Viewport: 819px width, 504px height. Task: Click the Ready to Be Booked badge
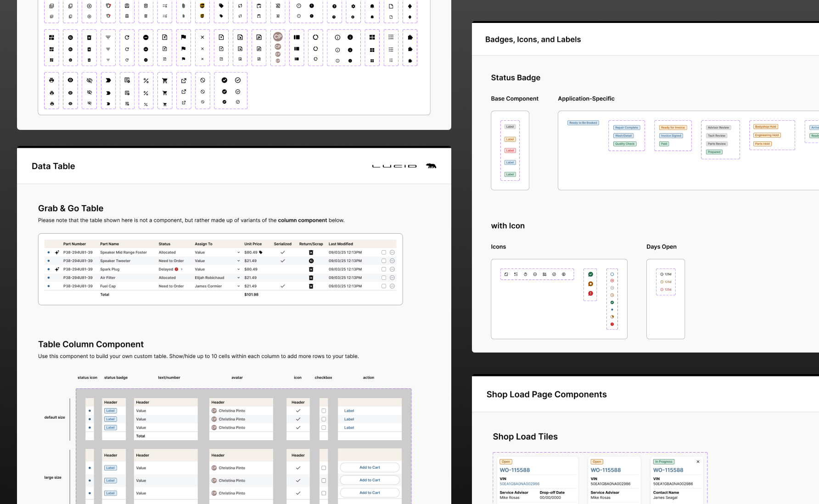(583, 123)
